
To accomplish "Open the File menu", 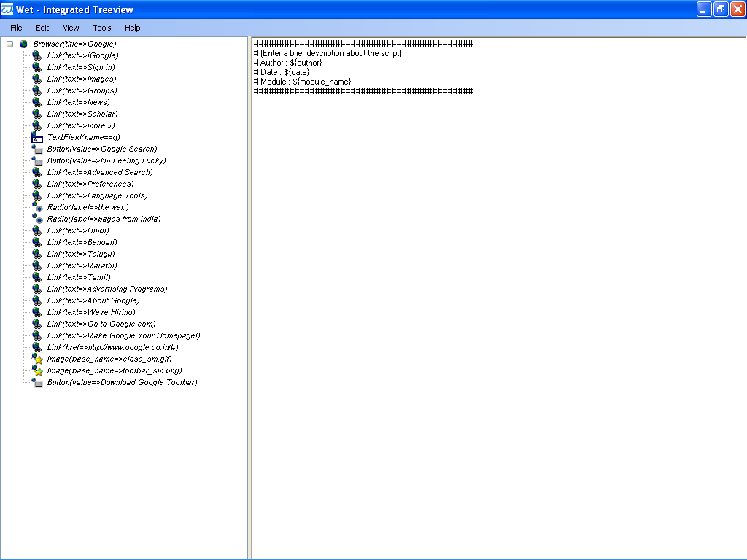I will pos(16,28).
